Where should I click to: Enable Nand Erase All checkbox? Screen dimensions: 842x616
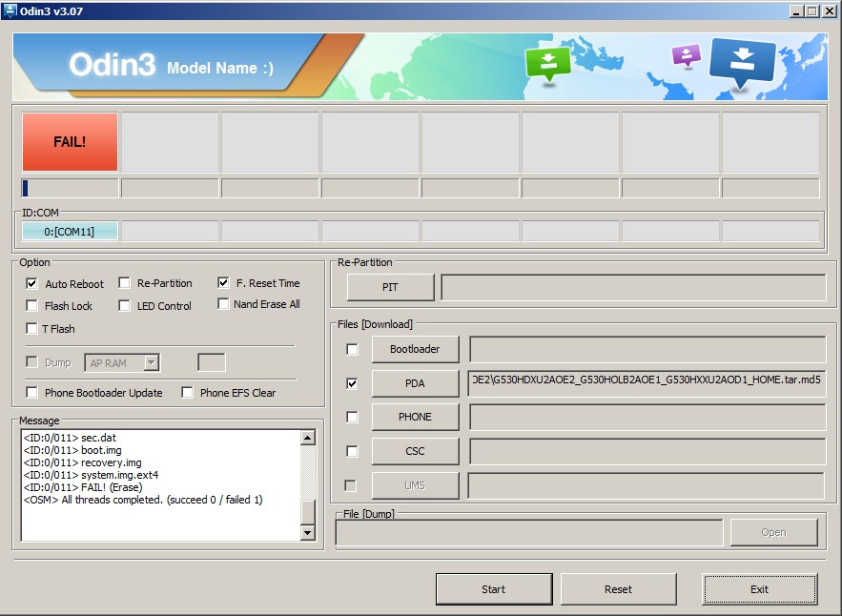(x=223, y=304)
